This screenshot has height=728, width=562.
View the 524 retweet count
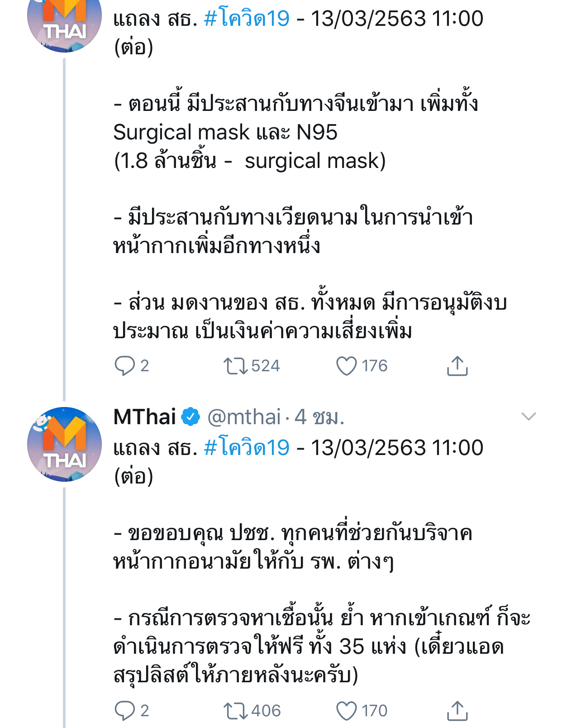tap(266, 366)
